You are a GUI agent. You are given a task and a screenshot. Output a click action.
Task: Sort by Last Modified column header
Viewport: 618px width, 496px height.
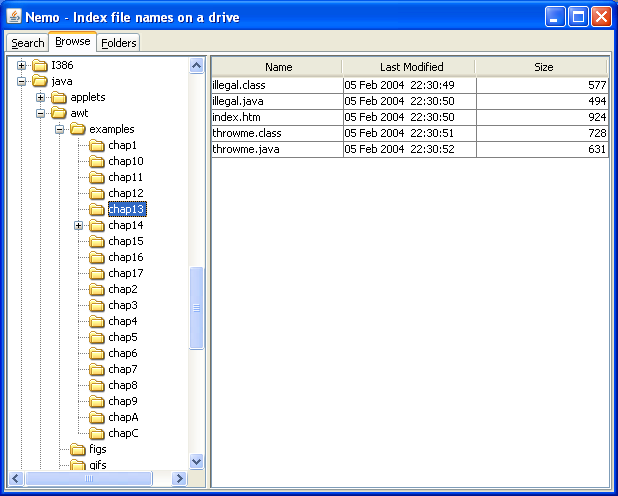[x=410, y=67]
